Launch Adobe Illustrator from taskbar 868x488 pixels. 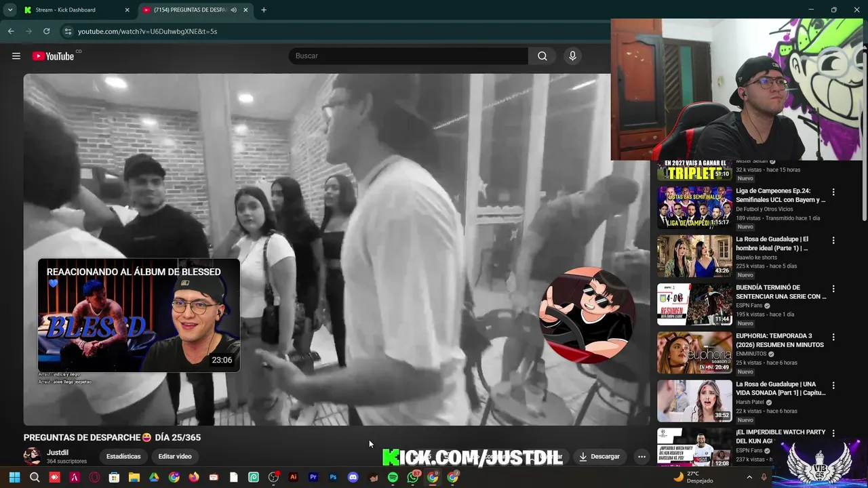coord(293,477)
